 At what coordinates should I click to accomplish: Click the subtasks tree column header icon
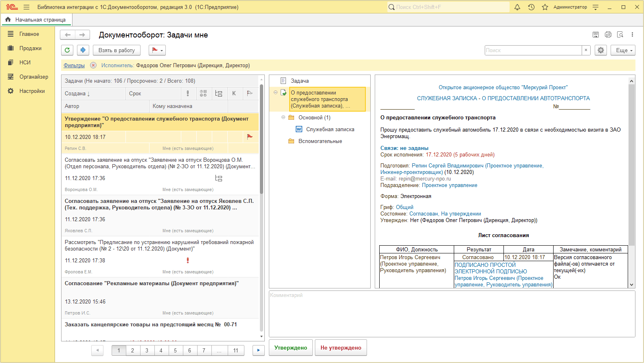tap(219, 93)
